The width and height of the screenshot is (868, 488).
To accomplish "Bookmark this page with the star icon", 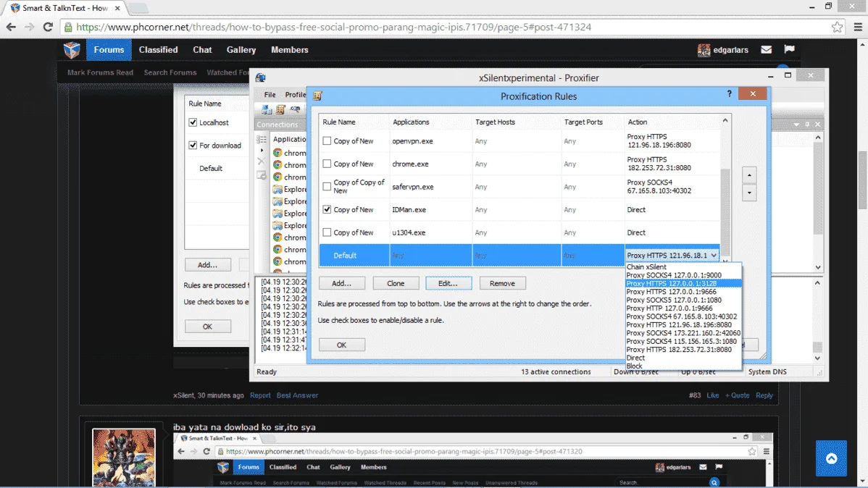I will (x=837, y=27).
